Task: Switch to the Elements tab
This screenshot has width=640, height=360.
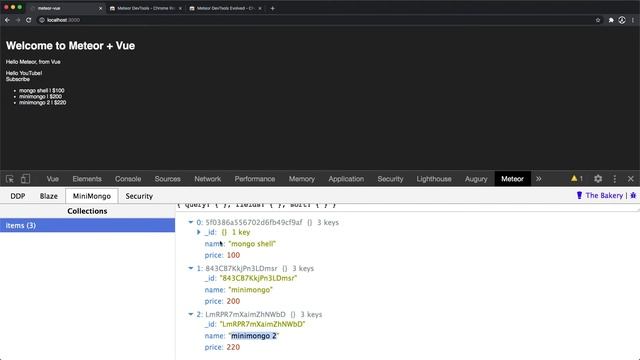Action: point(87,179)
